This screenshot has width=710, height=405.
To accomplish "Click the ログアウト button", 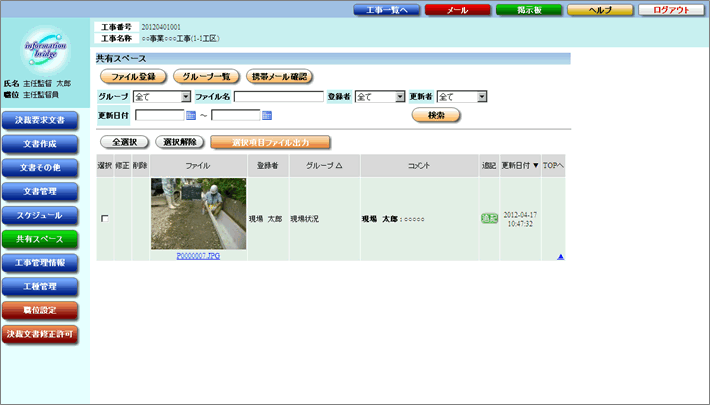I will (670, 9).
